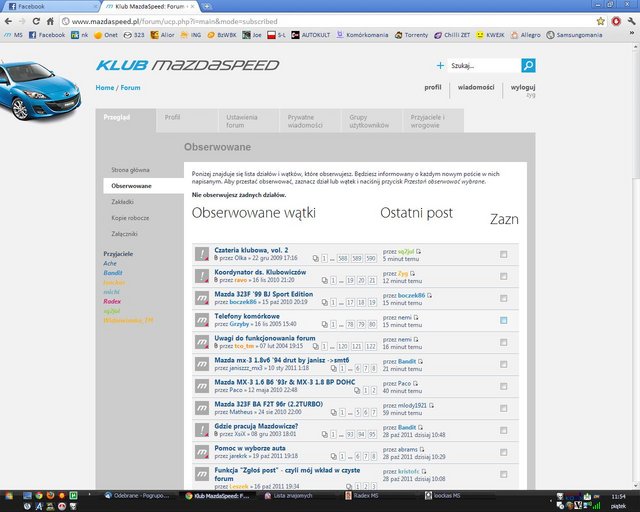Open the Facebook bookmark

coord(47,35)
